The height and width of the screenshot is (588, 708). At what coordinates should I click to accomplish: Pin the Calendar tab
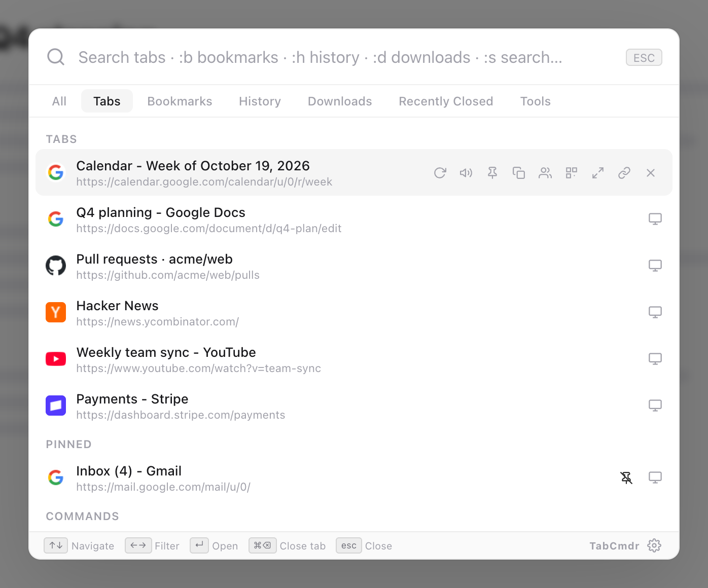492,173
